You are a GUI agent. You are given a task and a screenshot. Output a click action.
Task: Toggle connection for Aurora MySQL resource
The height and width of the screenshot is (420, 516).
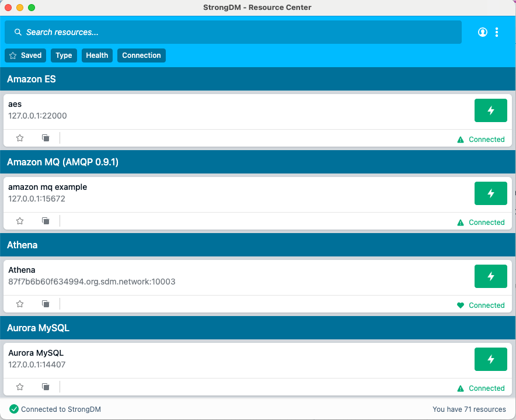(x=491, y=359)
